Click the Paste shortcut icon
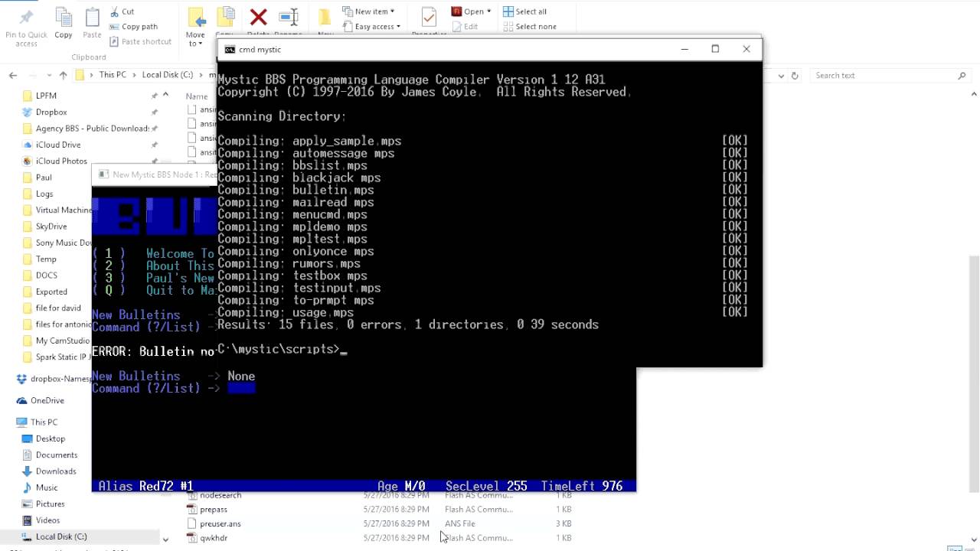Screen dimensions: 980x551 (x=115, y=41)
